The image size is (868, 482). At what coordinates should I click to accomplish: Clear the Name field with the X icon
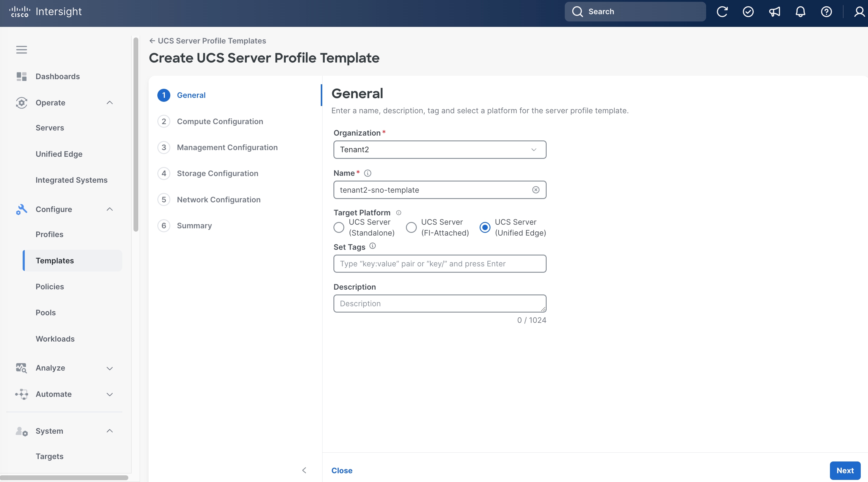(536, 190)
